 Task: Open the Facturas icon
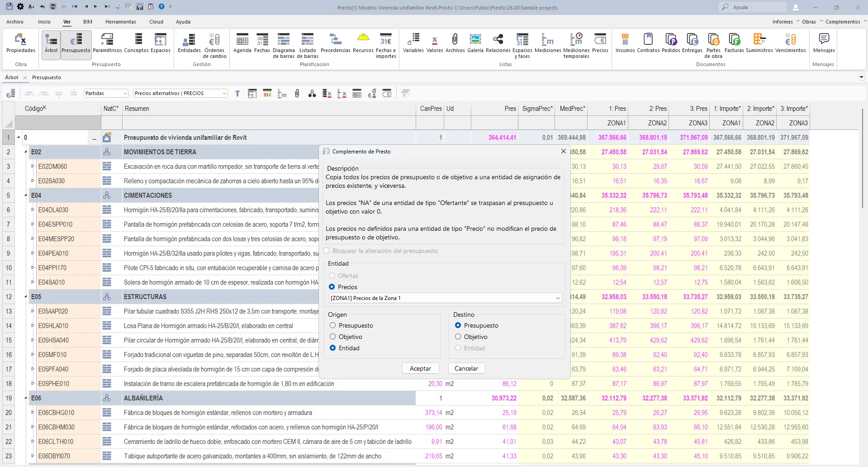(734, 43)
